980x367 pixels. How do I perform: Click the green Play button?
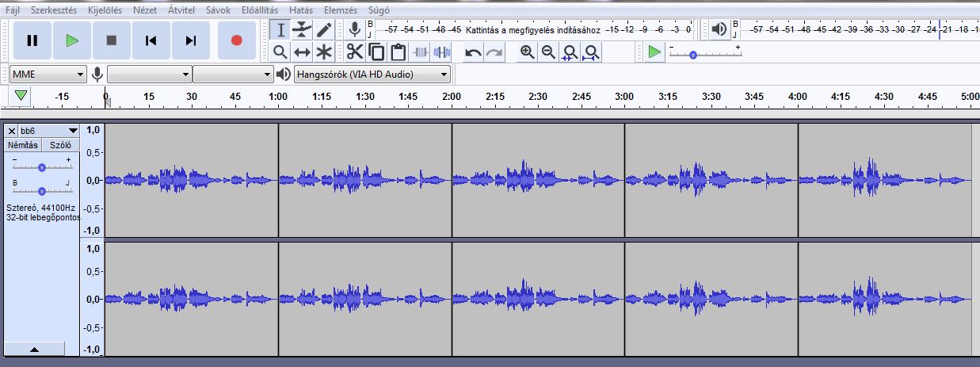click(x=72, y=40)
